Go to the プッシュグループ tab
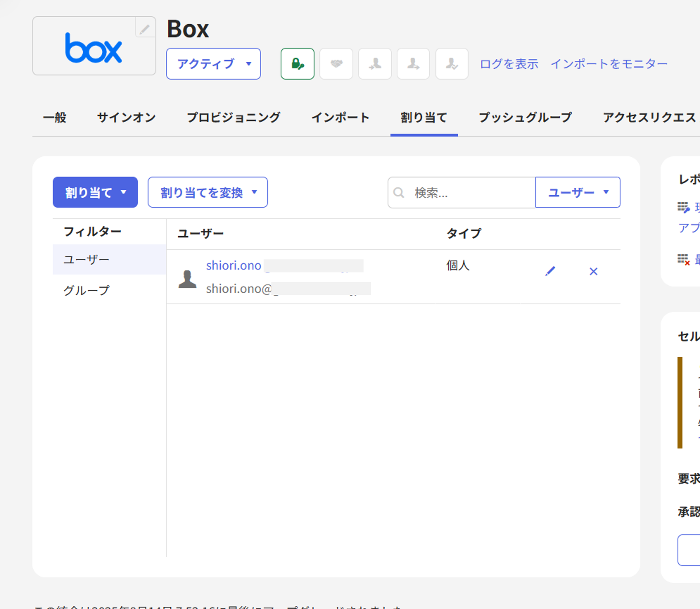 pyautogui.click(x=525, y=118)
